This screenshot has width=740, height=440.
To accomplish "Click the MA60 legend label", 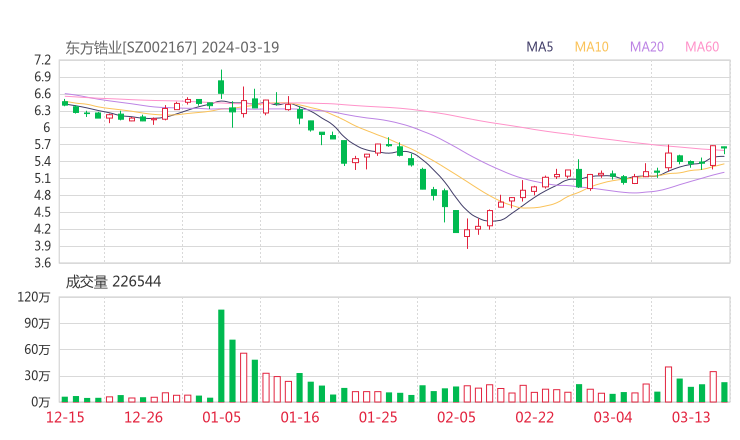I will (702, 47).
